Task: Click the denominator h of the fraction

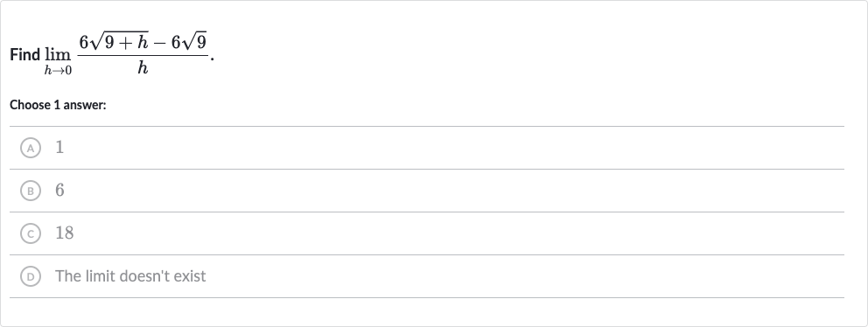Action: tap(143, 67)
